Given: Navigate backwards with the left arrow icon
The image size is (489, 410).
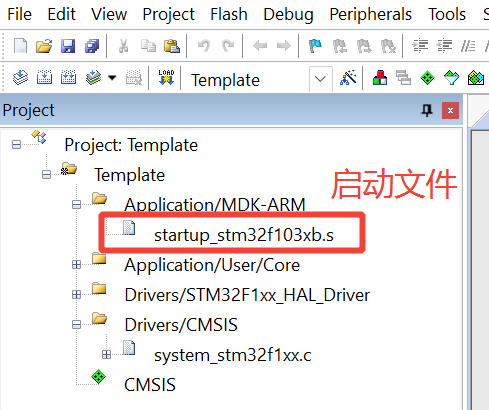Looking at the screenshot, I should tap(260, 46).
